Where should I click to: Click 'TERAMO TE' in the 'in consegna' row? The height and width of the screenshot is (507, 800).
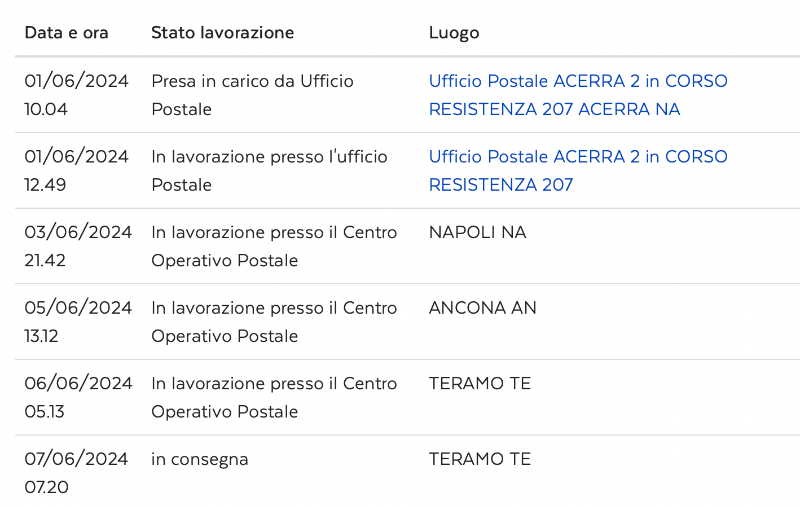coord(480,460)
